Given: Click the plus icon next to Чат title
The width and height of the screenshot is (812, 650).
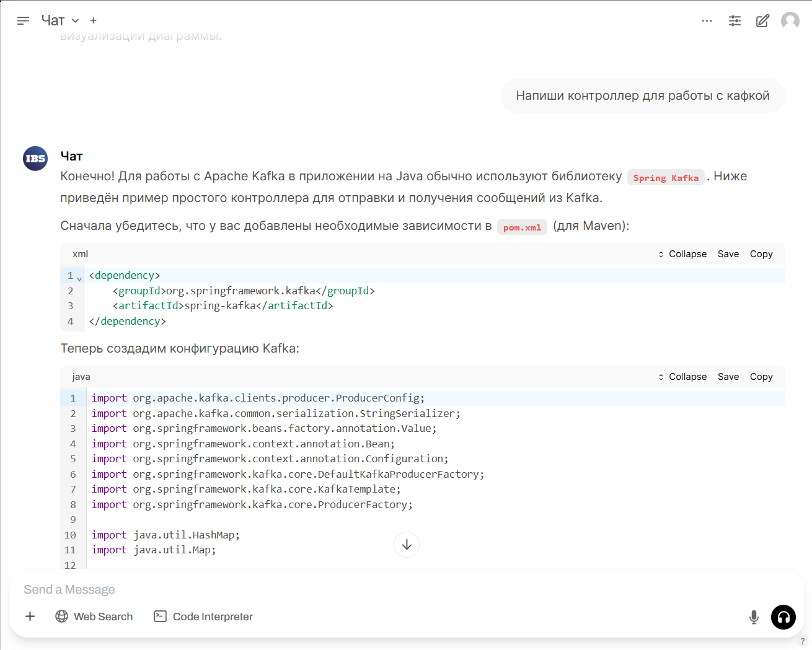Looking at the screenshot, I should (x=93, y=20).
